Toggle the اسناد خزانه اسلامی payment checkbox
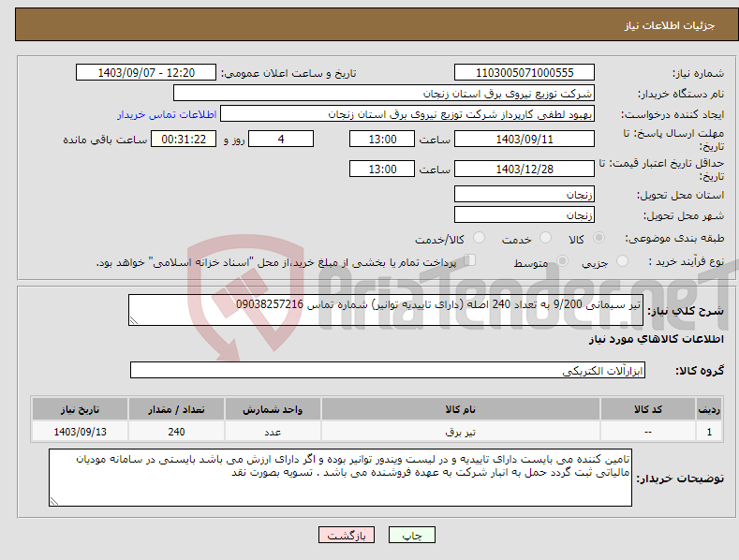 [x=470, y=260]
